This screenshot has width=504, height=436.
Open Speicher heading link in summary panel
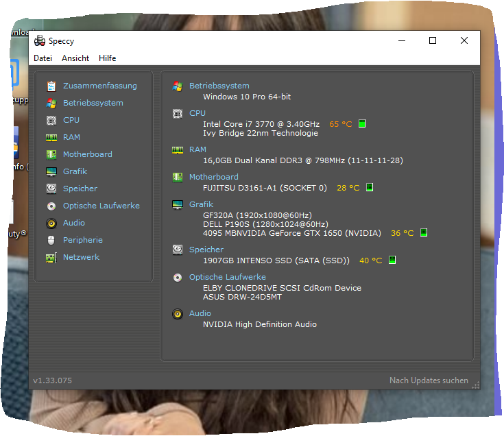click(206, 250)
